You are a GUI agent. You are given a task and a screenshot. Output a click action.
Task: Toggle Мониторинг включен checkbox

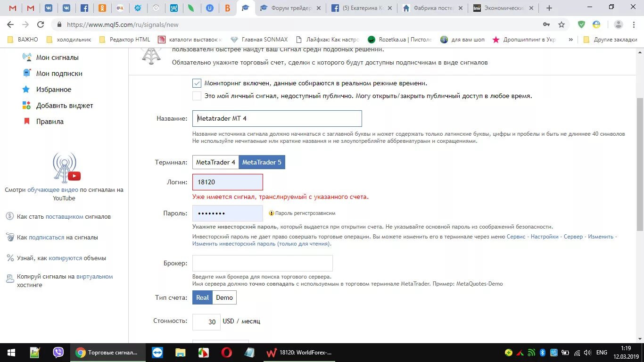(197, 83)
